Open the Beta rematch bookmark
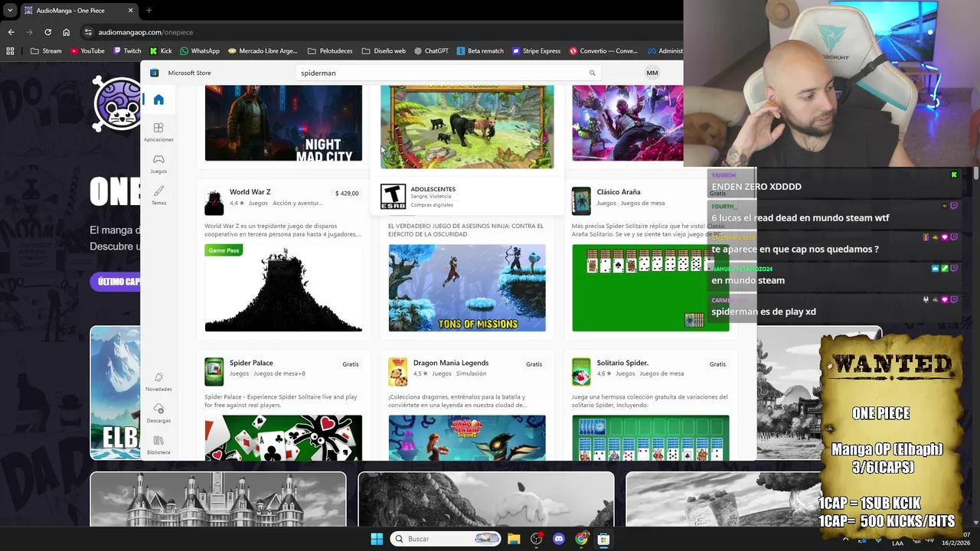Screen dimensions: 980x551 tap(480, 51)
